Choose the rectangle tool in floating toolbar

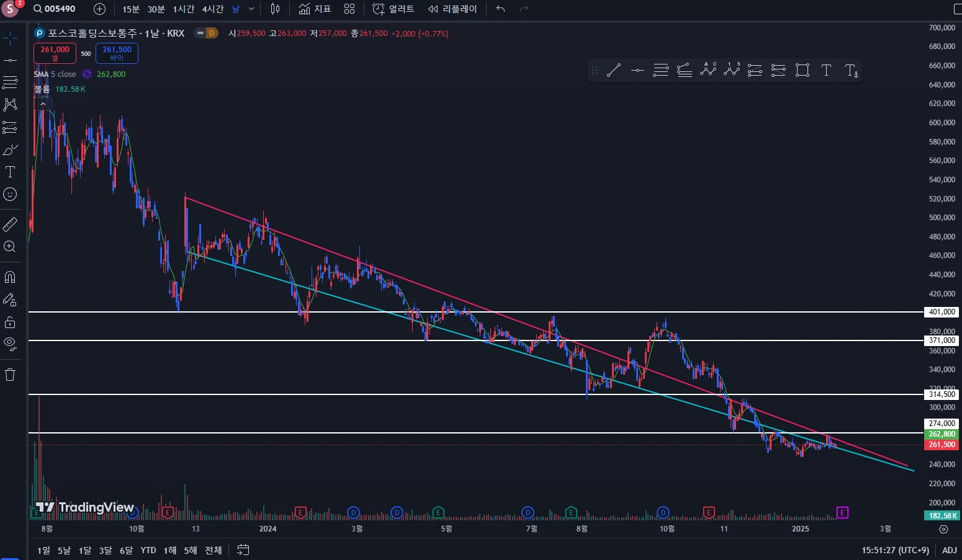(x=802, y=71)
